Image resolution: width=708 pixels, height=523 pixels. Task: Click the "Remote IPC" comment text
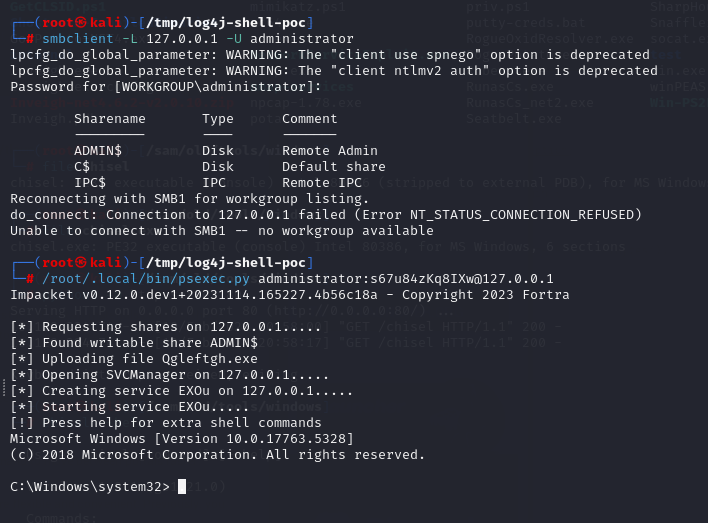point(322,182)
